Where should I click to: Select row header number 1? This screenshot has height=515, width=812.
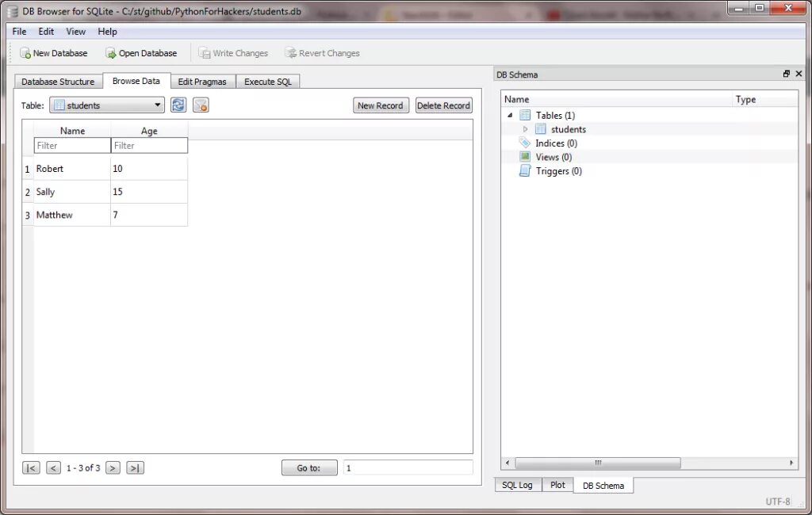tap(28, 169)
